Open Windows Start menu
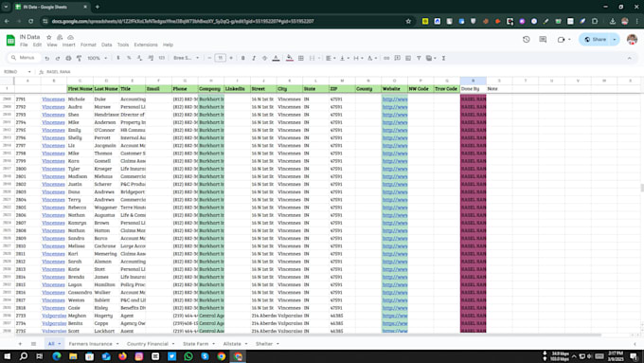644x363 pixels. [7, 356]
